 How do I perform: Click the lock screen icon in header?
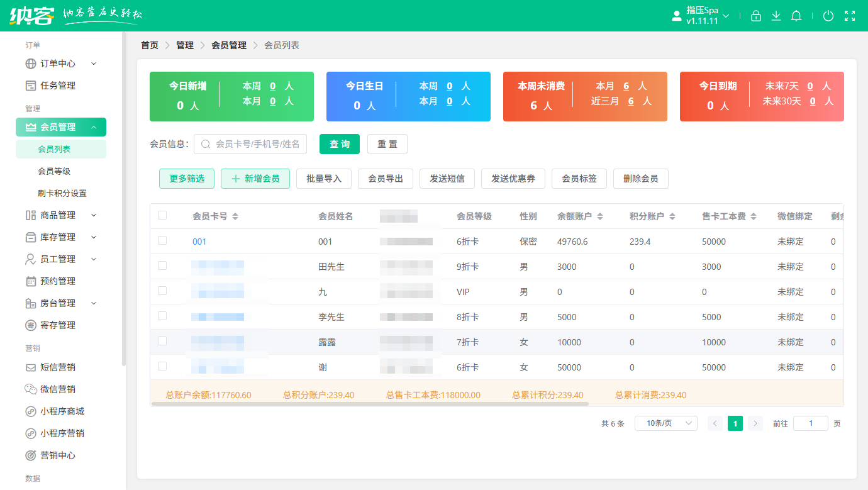[x=756, y=16]
